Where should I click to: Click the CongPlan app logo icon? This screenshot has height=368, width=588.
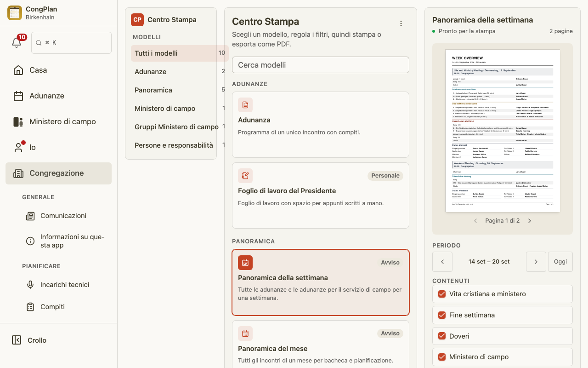tap(15, 13)
